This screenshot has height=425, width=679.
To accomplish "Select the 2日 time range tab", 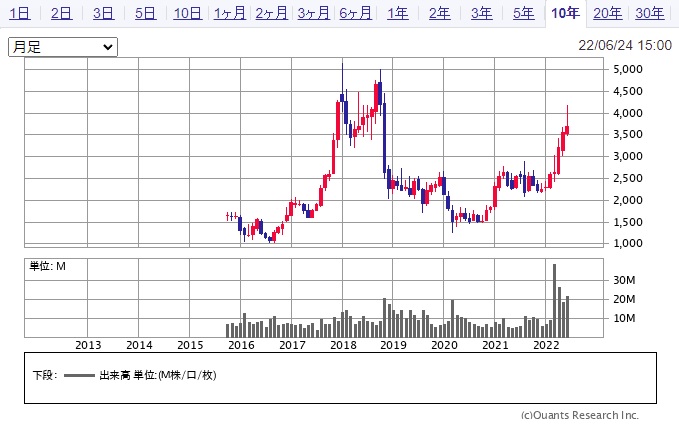I will 61,13.
